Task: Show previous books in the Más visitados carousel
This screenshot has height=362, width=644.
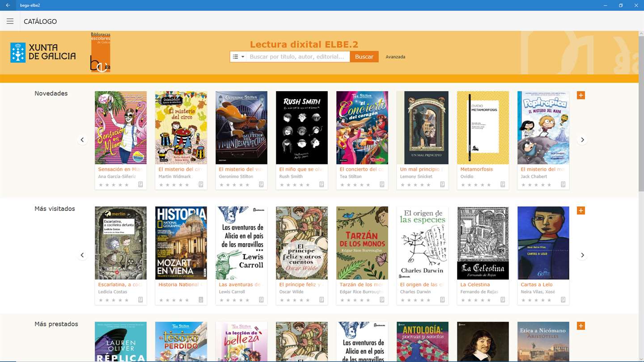Action: pos(82,255)
